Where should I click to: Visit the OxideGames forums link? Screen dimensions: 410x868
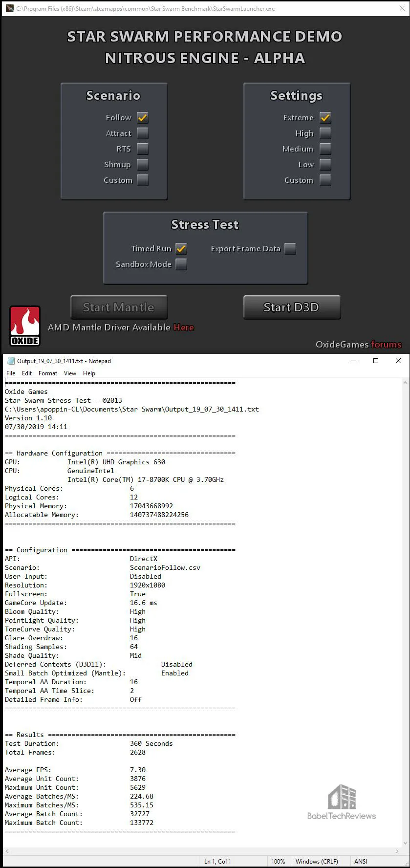pos(386,345)
